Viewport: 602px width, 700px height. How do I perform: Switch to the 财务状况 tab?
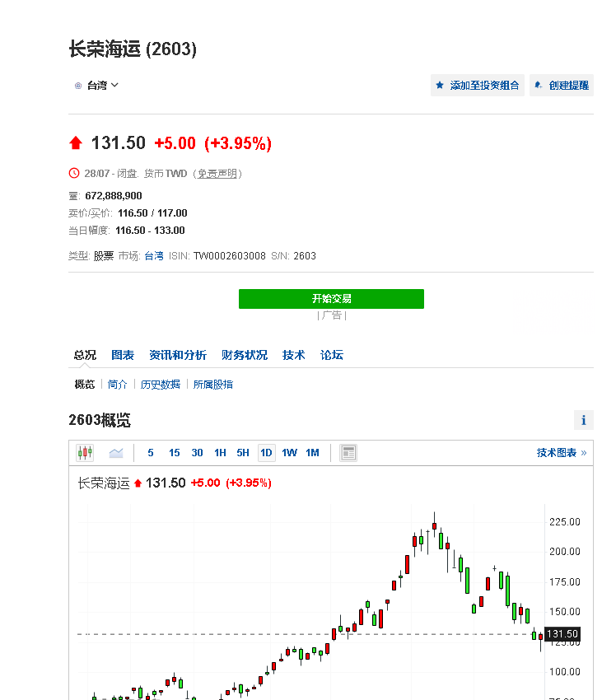tap(244, 355)
